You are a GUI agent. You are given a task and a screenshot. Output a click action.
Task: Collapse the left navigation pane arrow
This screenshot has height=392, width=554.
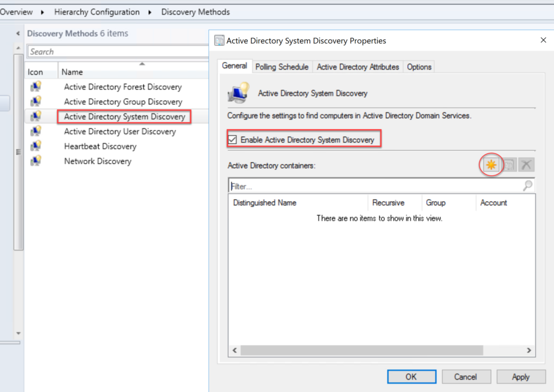18,34
